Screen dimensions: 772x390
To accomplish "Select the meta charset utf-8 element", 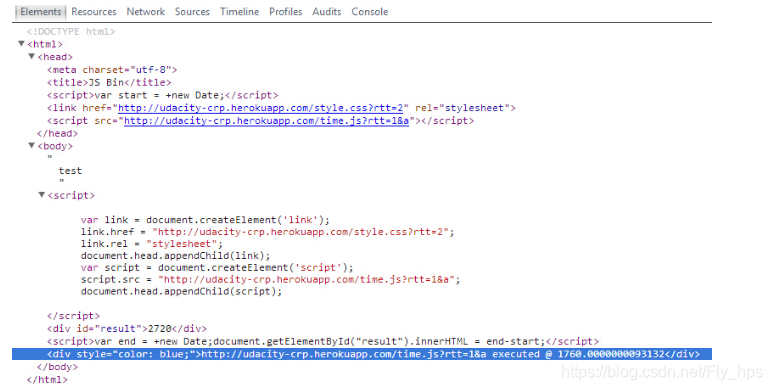I will (x=112, y=70).
